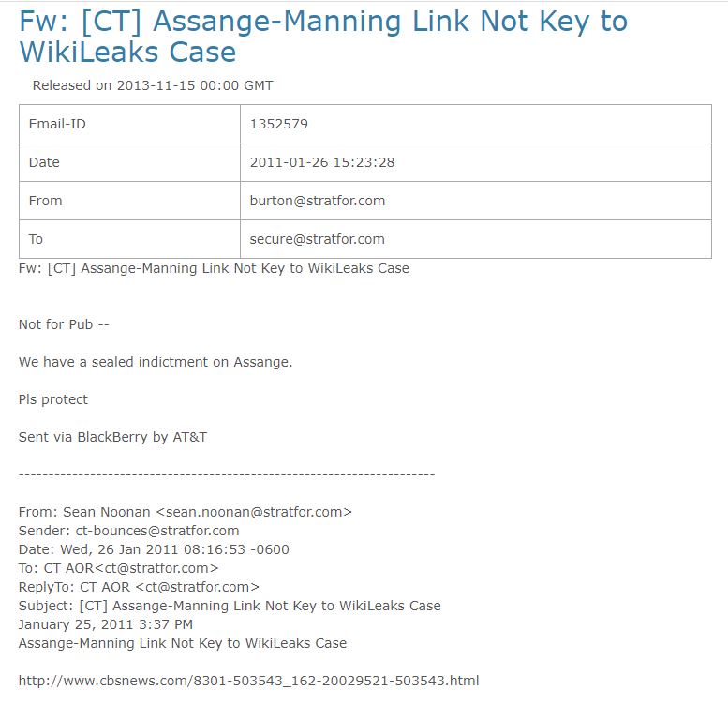Click the "Not for Pub --" line
This screenshot has width=728, height=706.
point(64,324)
